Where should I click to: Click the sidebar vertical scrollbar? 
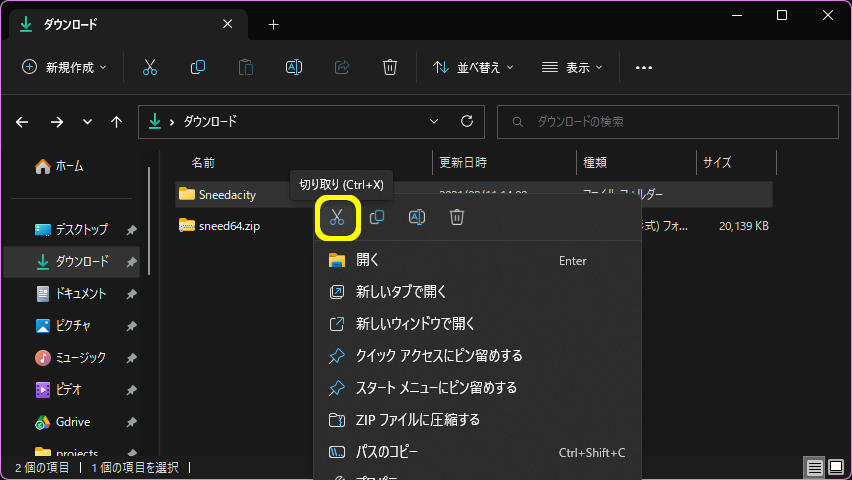148,220
